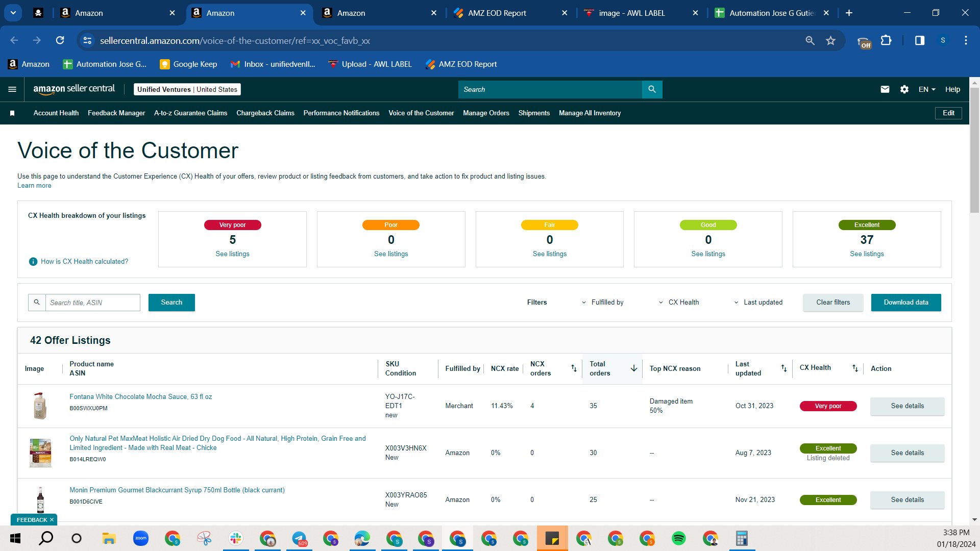This screenshot has width=980, height=551.
Task: Open the Windows Start menu
Action: pyautogui.click(x=15, y=538)
